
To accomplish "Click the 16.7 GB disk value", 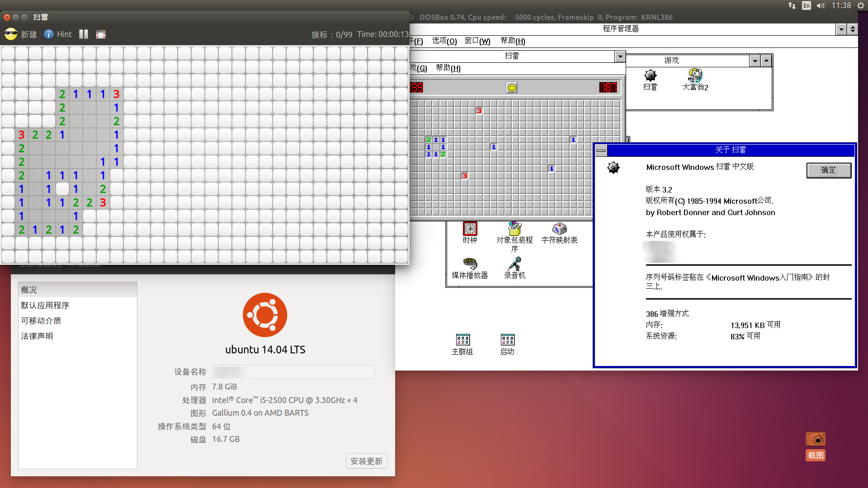I will (x=226, y=439).
